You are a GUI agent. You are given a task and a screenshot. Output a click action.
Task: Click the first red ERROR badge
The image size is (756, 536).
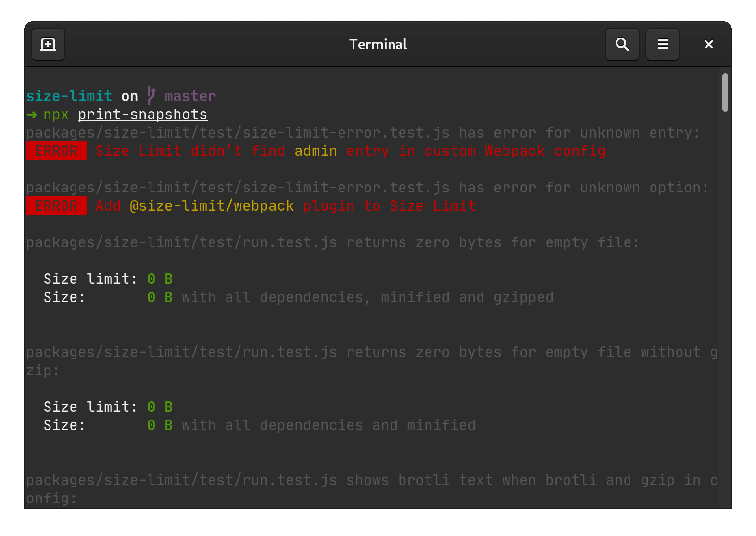(56, 151)
